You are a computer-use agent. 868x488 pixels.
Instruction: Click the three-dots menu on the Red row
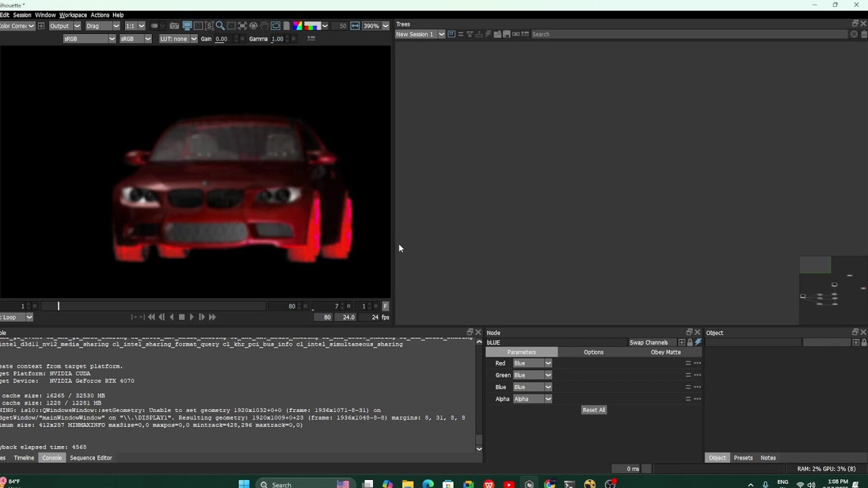point(697,363)
